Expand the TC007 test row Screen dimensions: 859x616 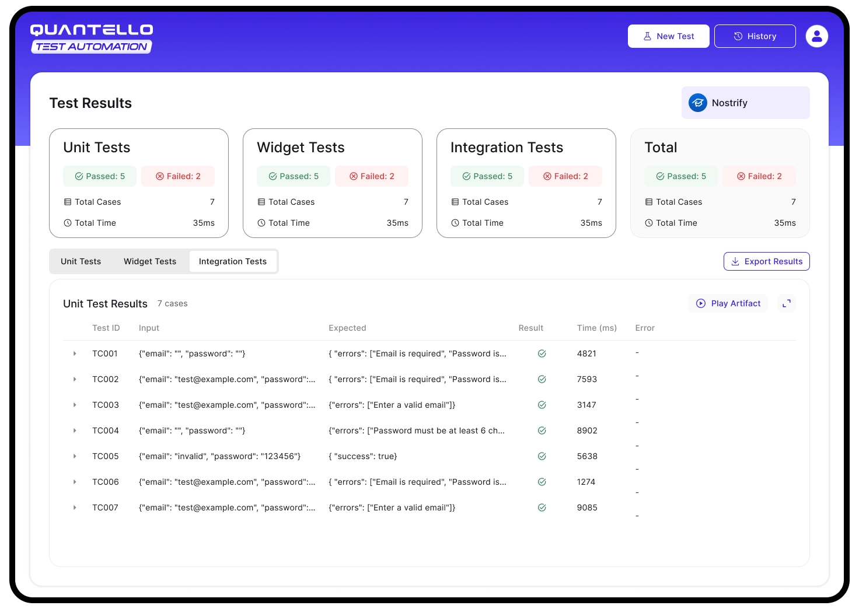(75, 508)
